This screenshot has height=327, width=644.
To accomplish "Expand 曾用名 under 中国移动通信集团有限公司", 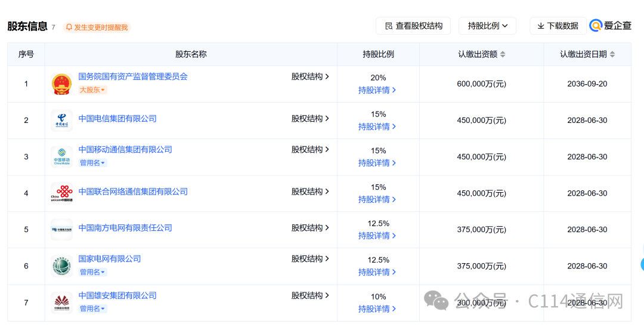I will [93, 163].
